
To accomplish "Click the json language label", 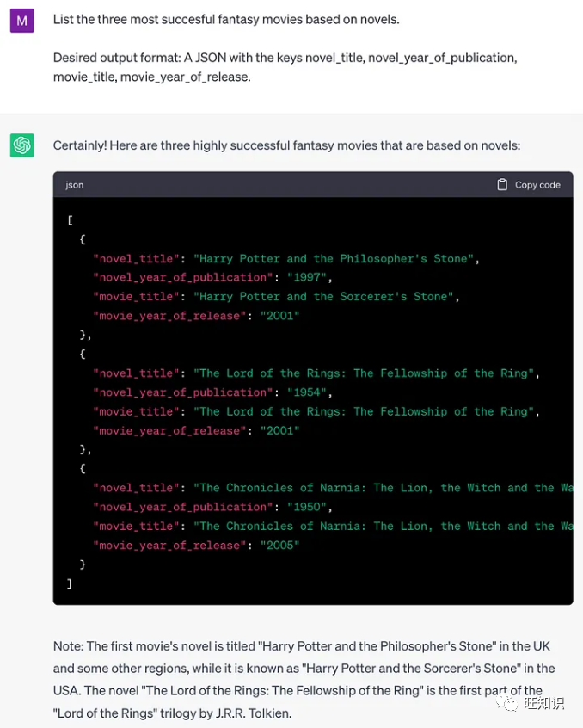I will 75,185.
